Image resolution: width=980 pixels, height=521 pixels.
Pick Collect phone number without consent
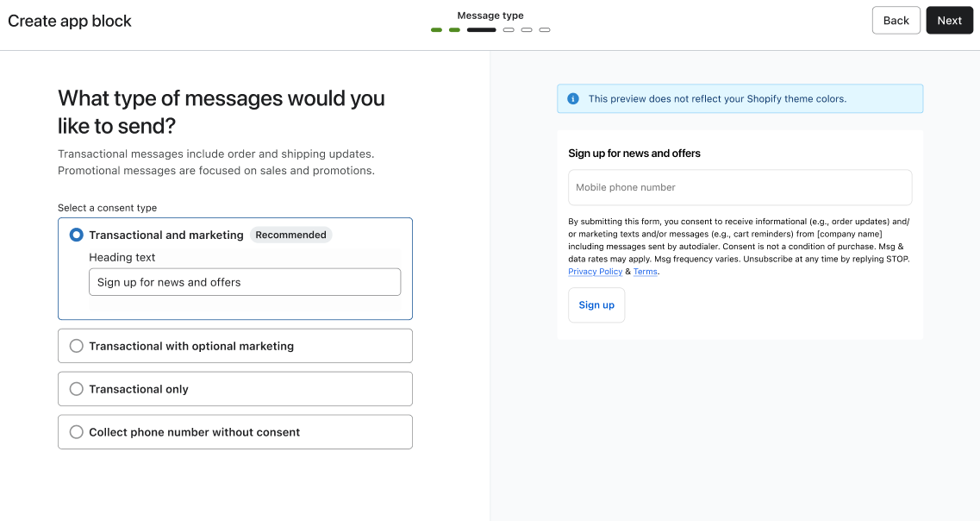point(77,432)
